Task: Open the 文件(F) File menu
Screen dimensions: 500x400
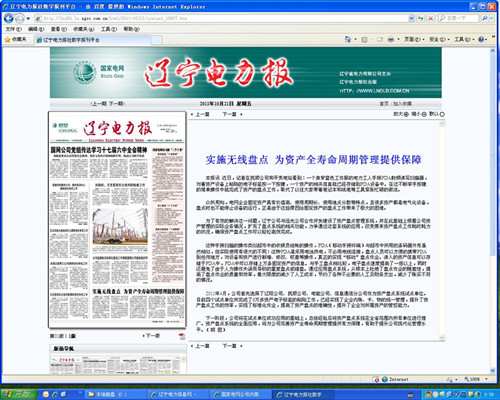Action: click(13, 29)
